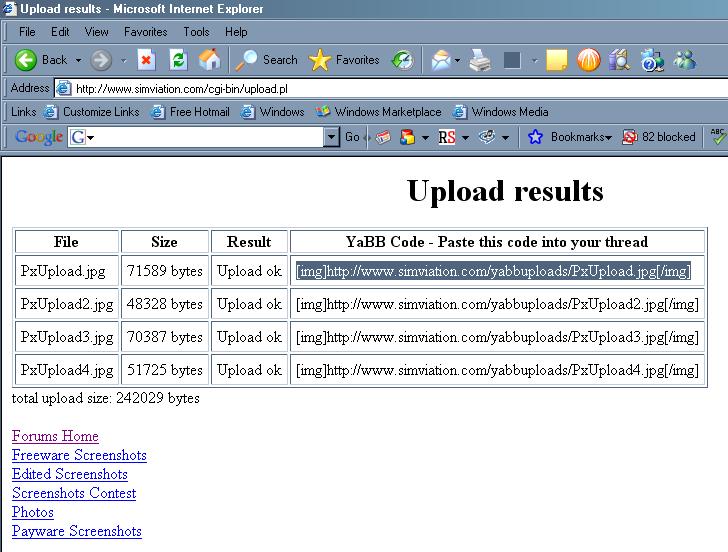Screen dimensions: 728x552
Task: Open the Favorites star button
Action: pyautogui.click(x=345, y=60)
